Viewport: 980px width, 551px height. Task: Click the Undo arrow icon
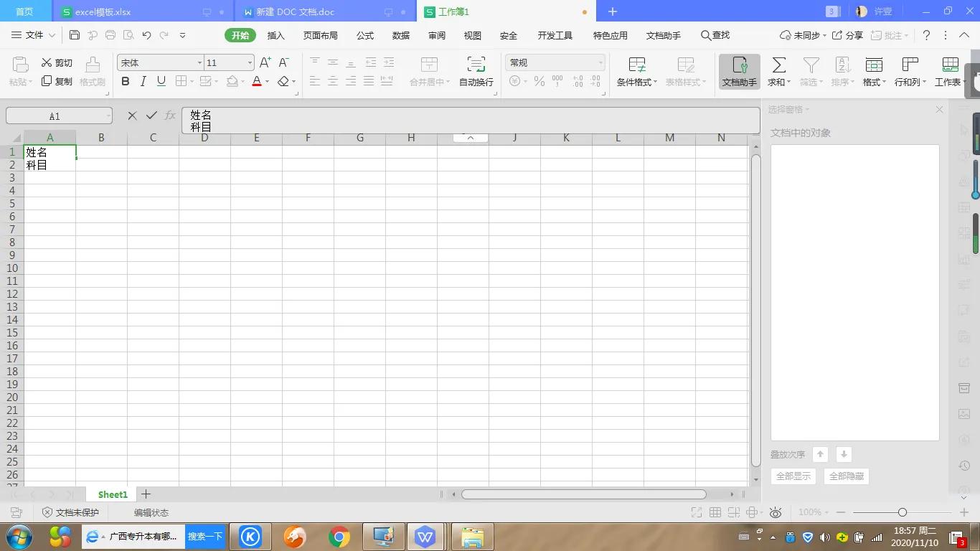pos(146,35)
